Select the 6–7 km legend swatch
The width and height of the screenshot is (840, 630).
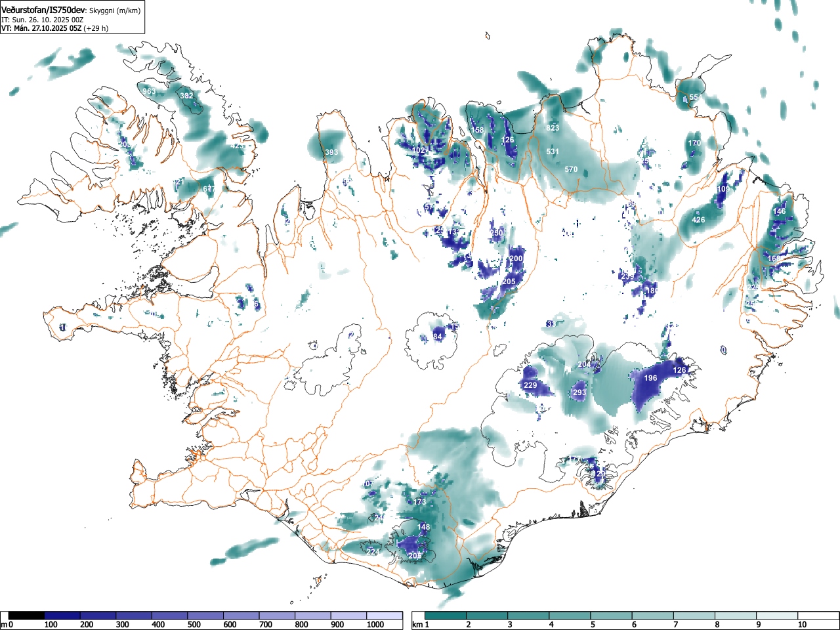[654, 616]
